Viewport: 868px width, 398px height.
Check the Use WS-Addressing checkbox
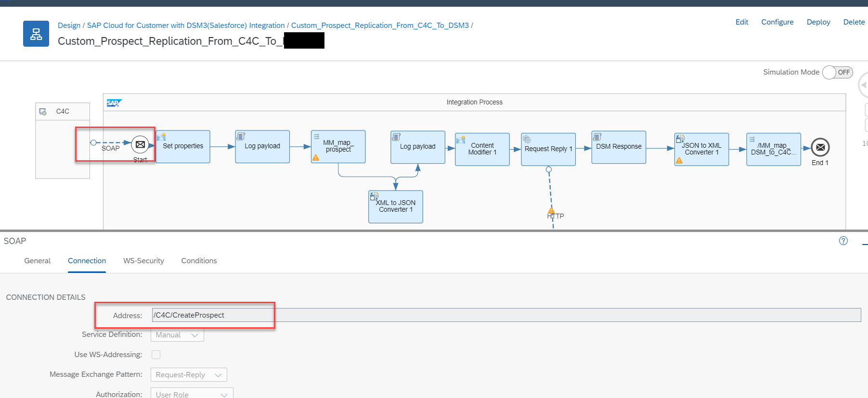156,355
